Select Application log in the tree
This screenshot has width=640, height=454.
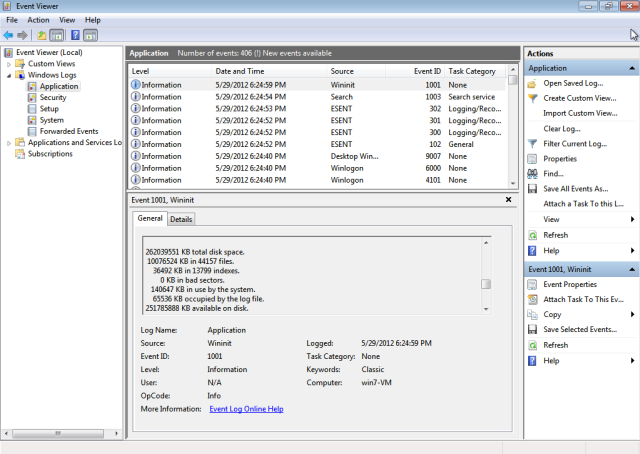[59, 87]
